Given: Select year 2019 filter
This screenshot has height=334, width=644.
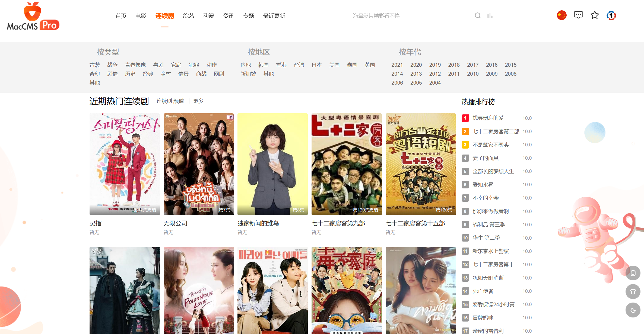Looking at the screenshot, I should [x=435, y=65].
